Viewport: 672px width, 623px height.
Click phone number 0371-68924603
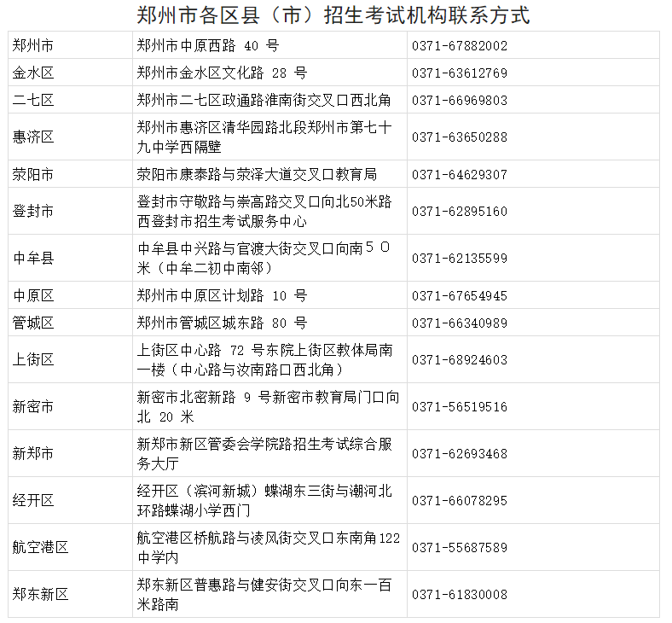pos(460,360)
